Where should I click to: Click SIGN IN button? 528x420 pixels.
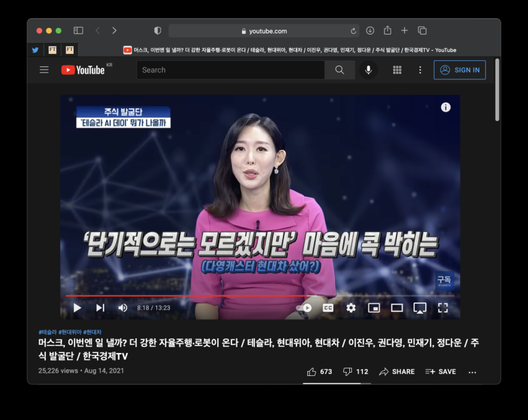pyautogui.click(x=460, y=70)
